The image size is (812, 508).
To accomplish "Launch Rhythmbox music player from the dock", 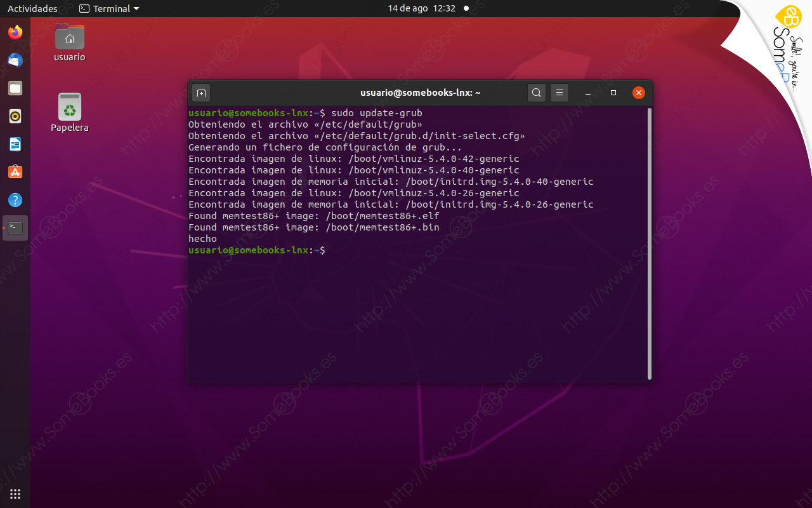I will click(x=15, y=116).
